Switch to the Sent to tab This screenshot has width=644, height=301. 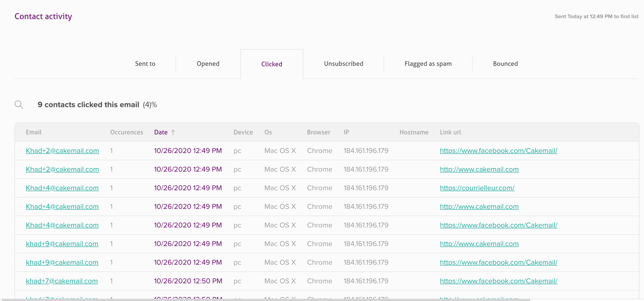point(145,64)
